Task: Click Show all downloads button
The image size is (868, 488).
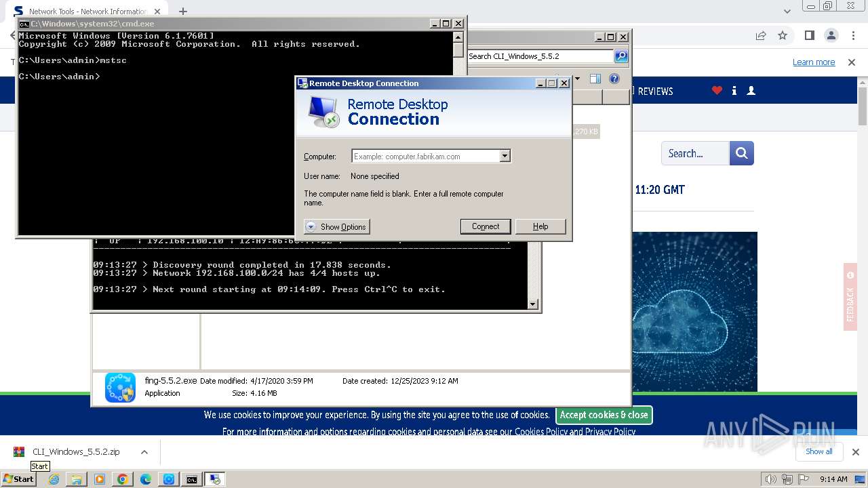Action: tap(818, 451)
